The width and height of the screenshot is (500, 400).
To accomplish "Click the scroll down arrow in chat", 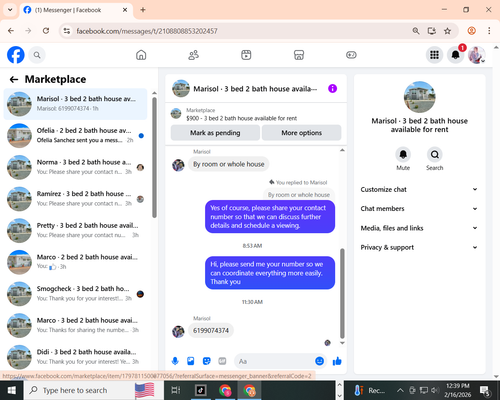I will [x=342, y=343].
